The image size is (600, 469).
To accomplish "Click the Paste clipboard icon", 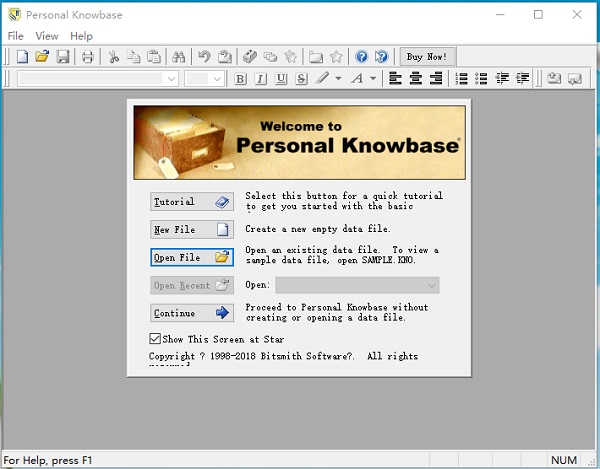I will pyautogui.click(x=154, y=57).
